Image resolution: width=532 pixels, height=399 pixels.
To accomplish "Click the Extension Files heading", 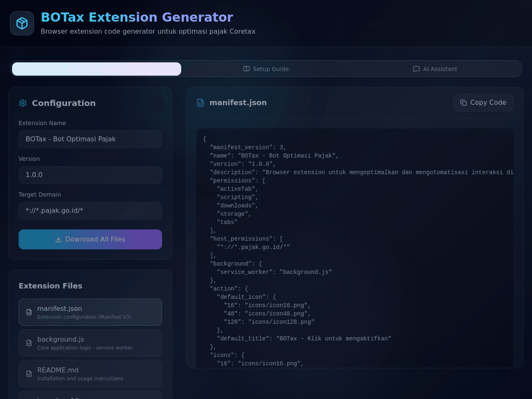I will (50, 286).
